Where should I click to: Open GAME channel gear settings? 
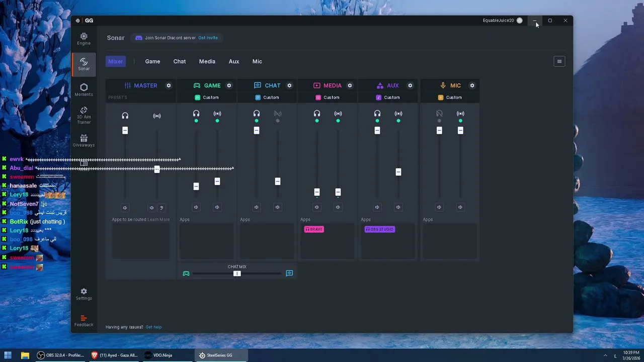coord(229,85)
